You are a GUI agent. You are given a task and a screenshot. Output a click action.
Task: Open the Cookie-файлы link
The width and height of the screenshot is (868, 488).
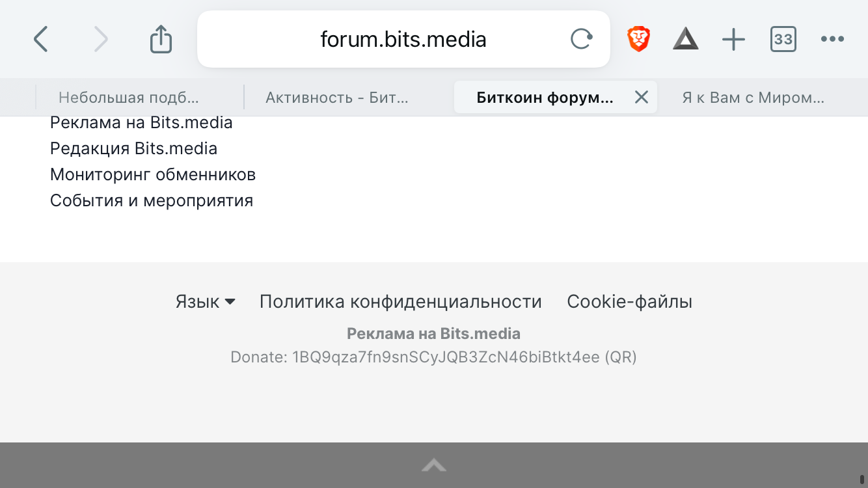tap(629, 302)
